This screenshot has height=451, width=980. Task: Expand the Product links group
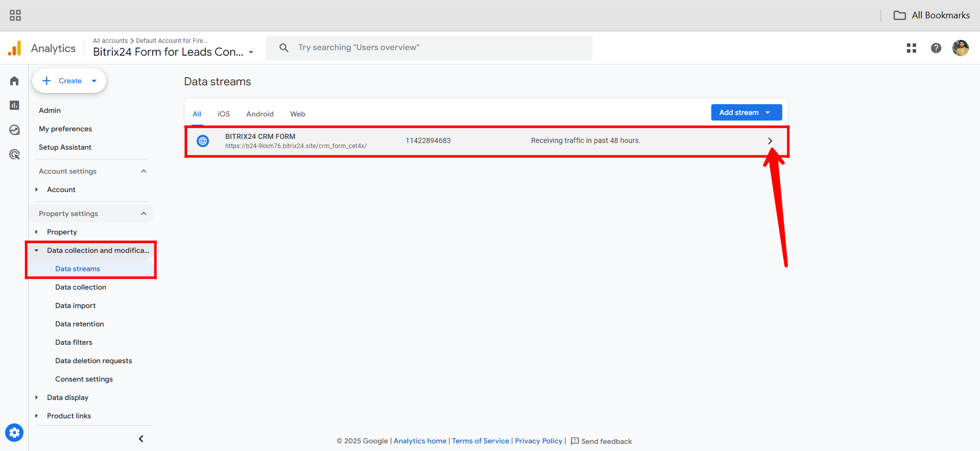[x=36, y=416]
